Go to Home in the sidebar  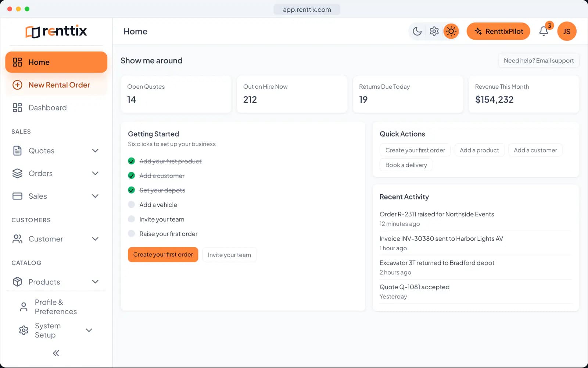point(56,62)
